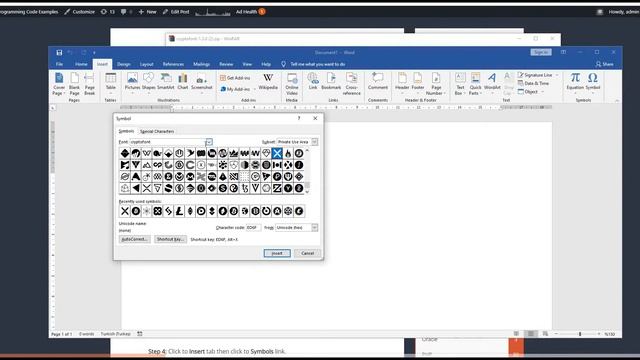The image size is (640, 360).
Task: Collapse the ribbon with the chevron arrow
Action: coord(617,100)
